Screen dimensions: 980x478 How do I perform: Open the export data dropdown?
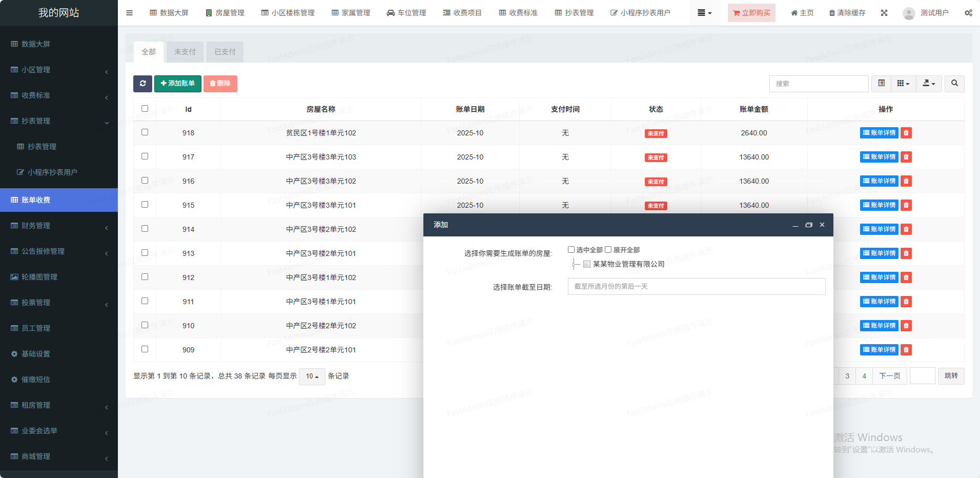929,84
